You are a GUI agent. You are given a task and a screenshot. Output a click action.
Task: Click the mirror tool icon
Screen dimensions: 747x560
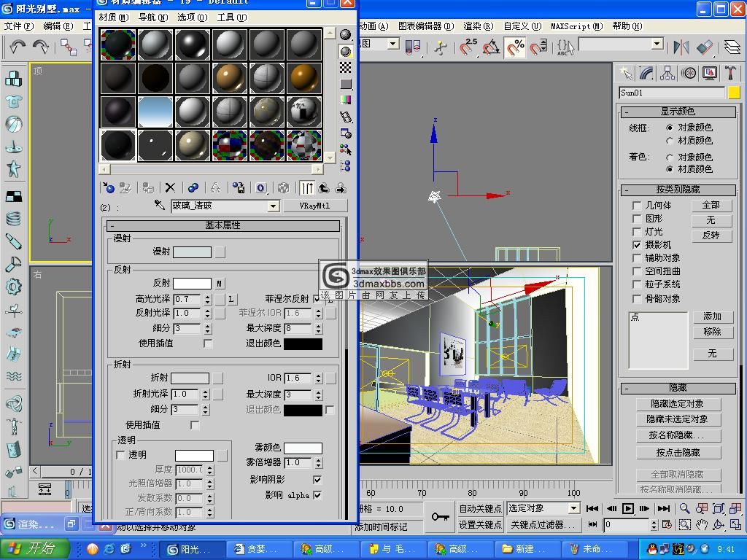click(x=681, y=47)
